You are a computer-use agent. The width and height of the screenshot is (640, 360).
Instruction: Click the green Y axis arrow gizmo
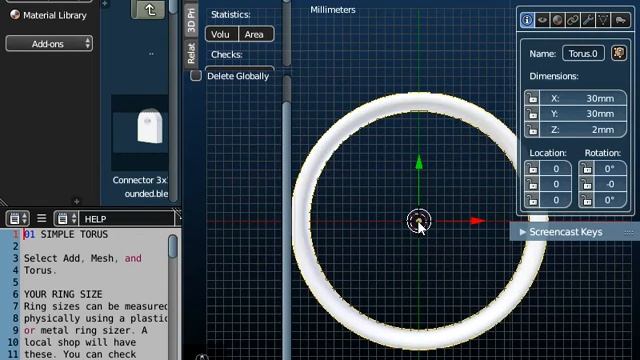(419, 162)
